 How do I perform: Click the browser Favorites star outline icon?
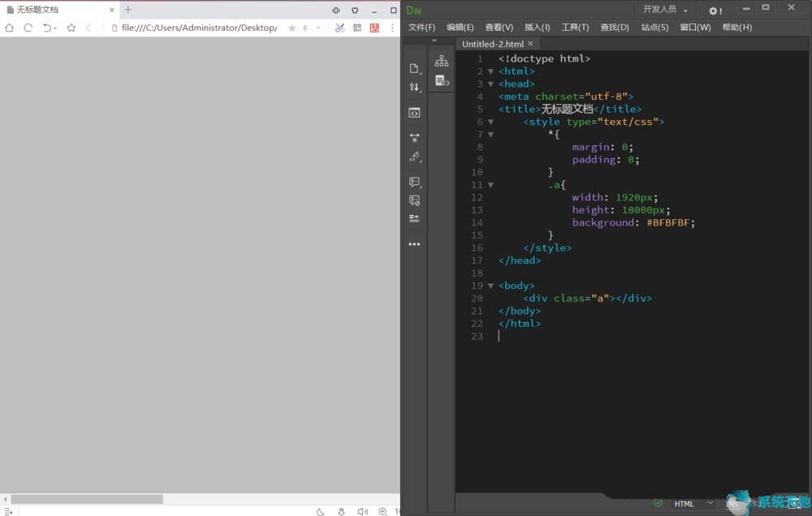(x=71, y=28)
